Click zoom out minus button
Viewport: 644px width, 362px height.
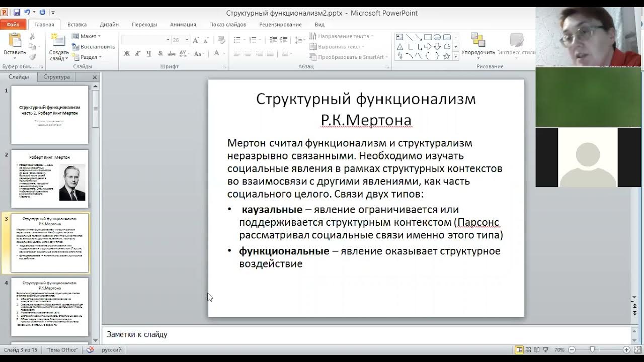coord(572,349)
